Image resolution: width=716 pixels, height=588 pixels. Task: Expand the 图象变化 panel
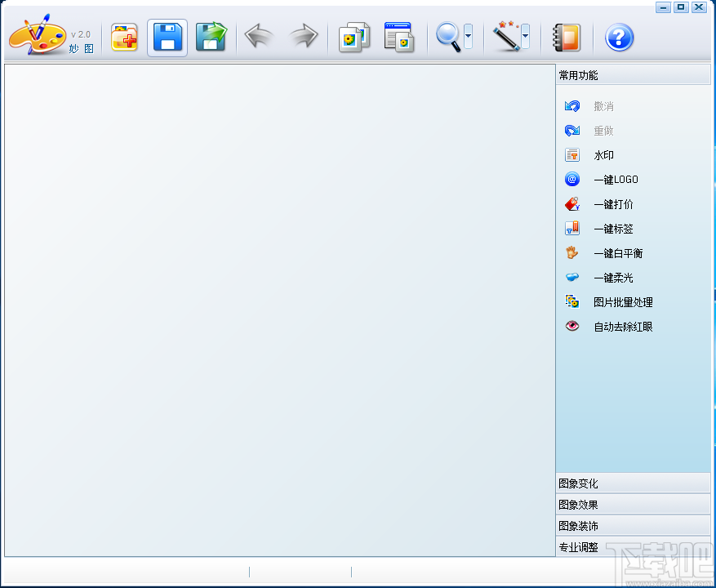633,483
